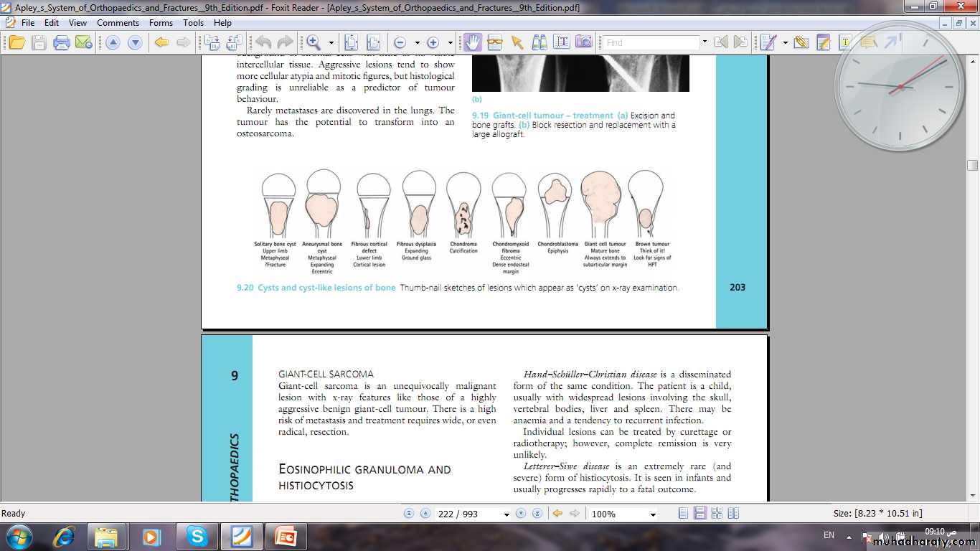This screenshot has width=980, height=551.
Task: Click the Open folder icon in toolbar
Action: [x=17, y=42]
